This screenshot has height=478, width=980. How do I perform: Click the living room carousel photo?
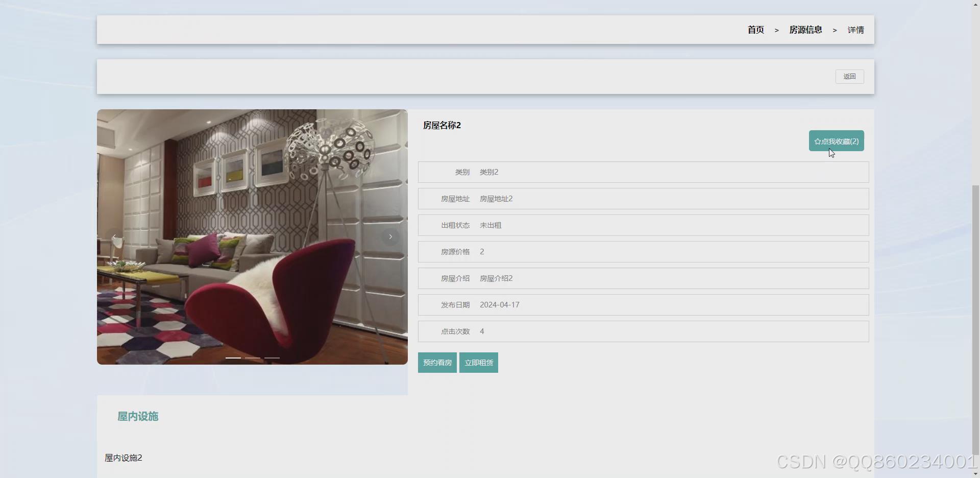[252, 204]
